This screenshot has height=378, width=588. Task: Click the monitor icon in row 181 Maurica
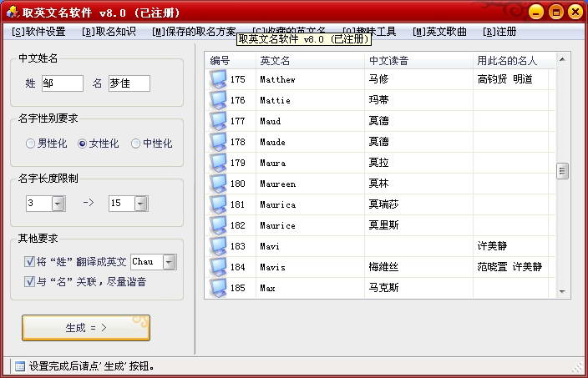pyautogui.click(x=218, y=204)
